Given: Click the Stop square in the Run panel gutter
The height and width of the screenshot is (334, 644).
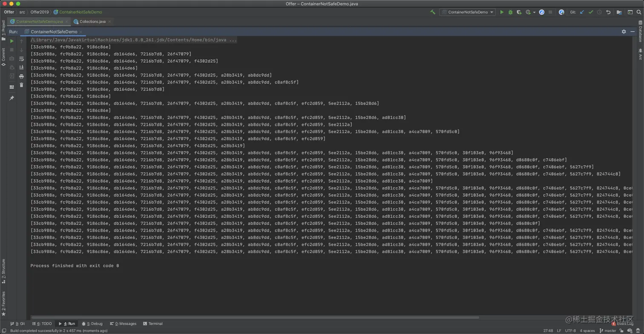Looking at the screenshot, I should tap(12, 49).
